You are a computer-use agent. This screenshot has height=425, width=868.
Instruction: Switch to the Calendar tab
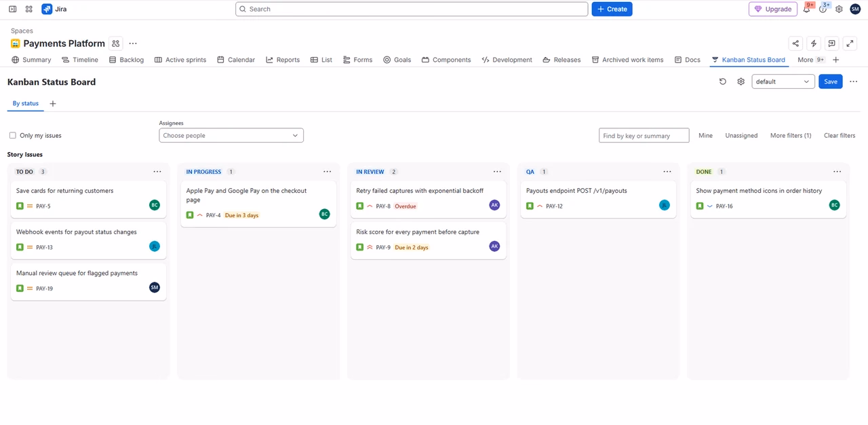point(236,60)
